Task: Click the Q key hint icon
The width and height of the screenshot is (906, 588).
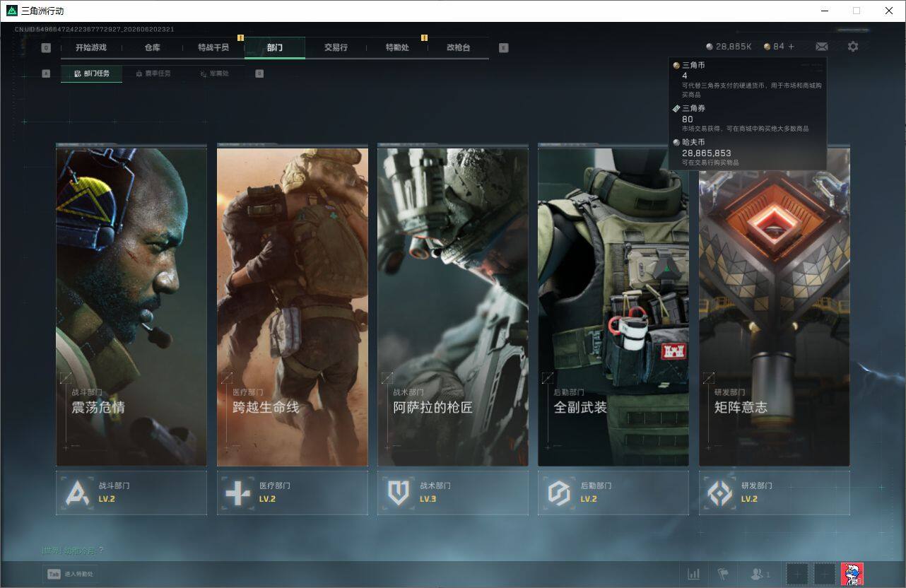Action: [46, 48]
